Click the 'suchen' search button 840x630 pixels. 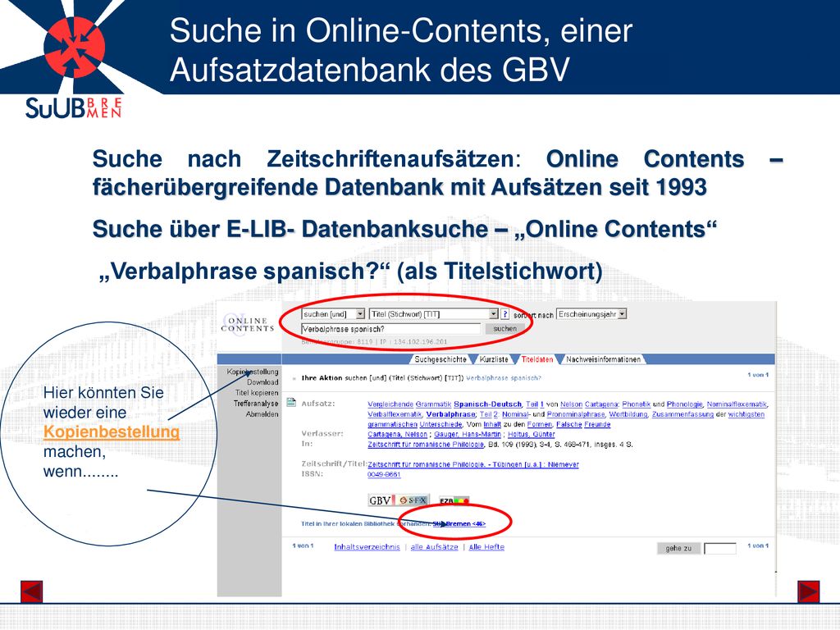[x=504, y=329]
